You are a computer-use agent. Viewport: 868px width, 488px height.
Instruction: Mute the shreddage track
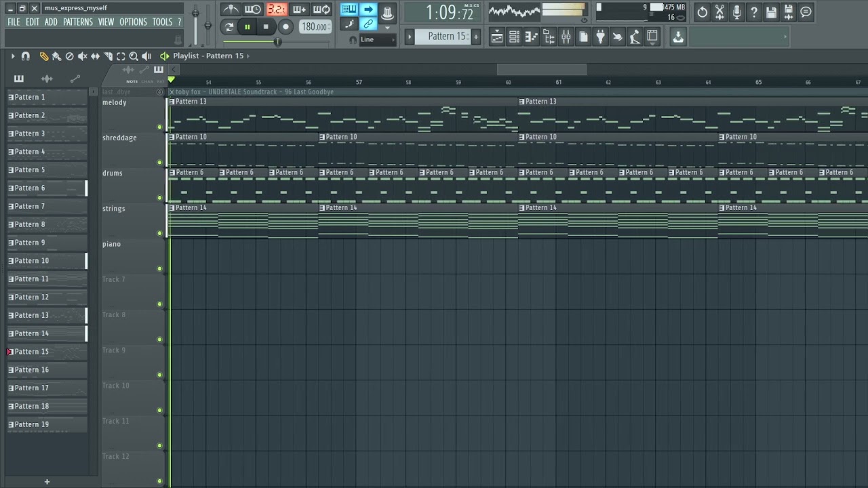click(x=160, y=162)
